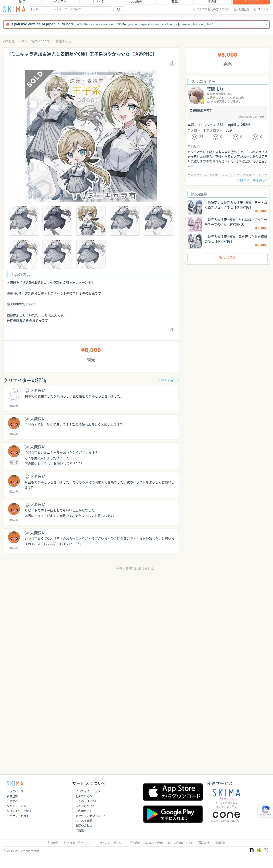The height and width of the screenshot is (868, 273).
Task: Click the opt販売 breadcrumb
Action: pyautogui.click(x=9, y=42)
